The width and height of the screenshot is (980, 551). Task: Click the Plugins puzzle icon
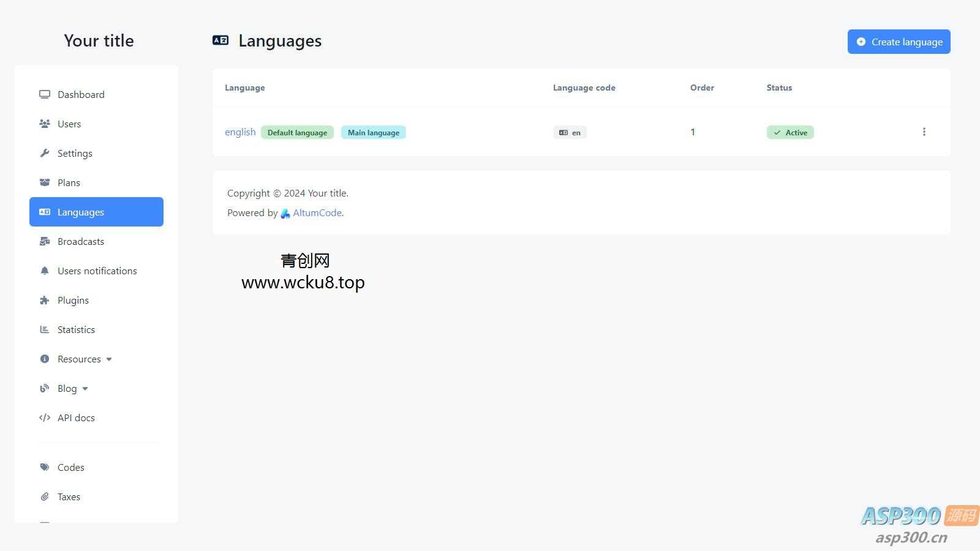[x=45, y=300]
